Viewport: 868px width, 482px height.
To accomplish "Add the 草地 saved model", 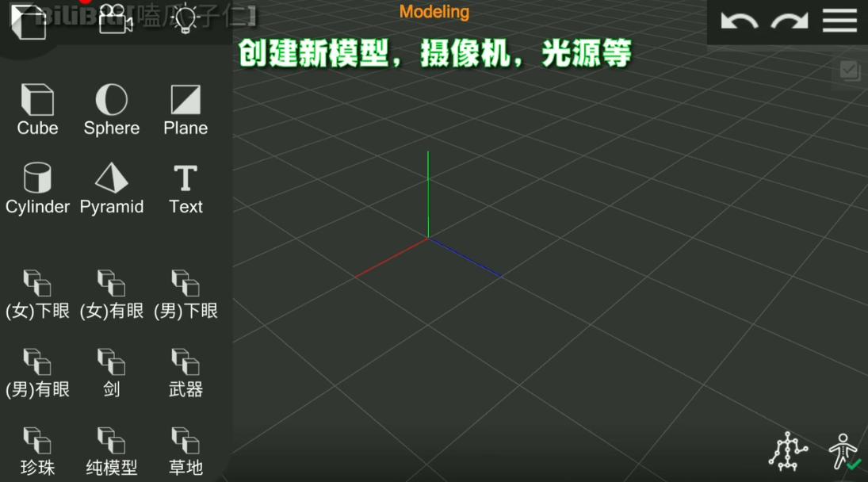I will pyautogui.click(x=185, y=451).
